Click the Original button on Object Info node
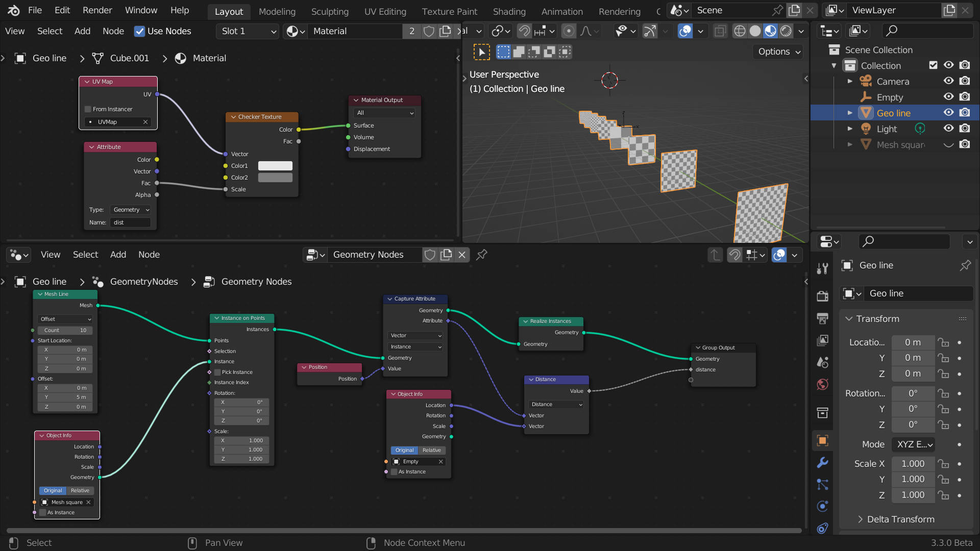 tap(53, 490)
